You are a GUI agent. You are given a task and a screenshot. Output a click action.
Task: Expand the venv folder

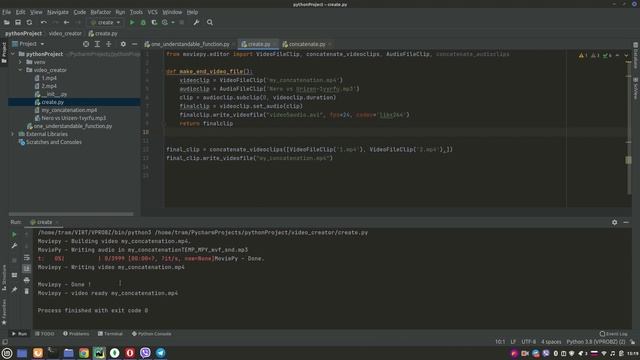click(x=20, y=62)
